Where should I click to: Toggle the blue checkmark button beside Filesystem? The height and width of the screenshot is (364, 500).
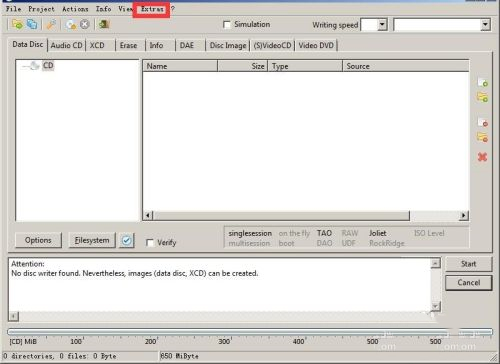click(127, 240)
